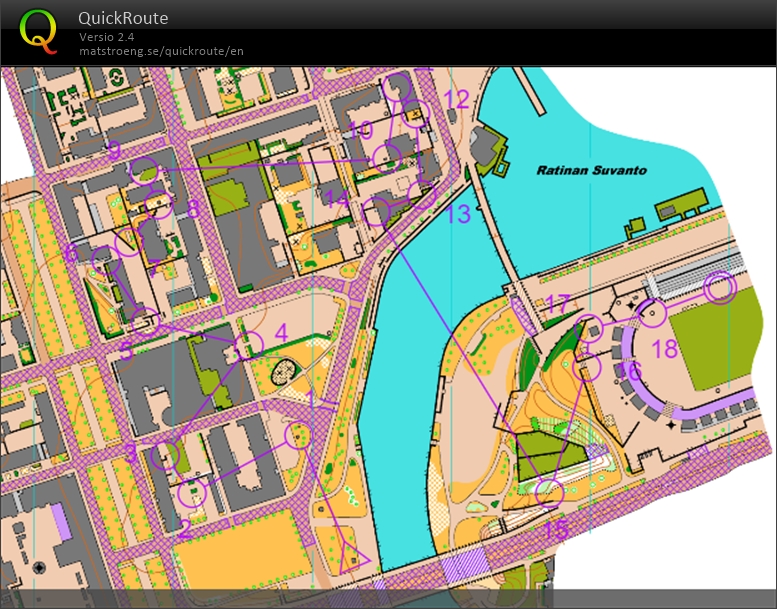Click control circle 9 marker

pyautogui.click(x=145, y=170)
